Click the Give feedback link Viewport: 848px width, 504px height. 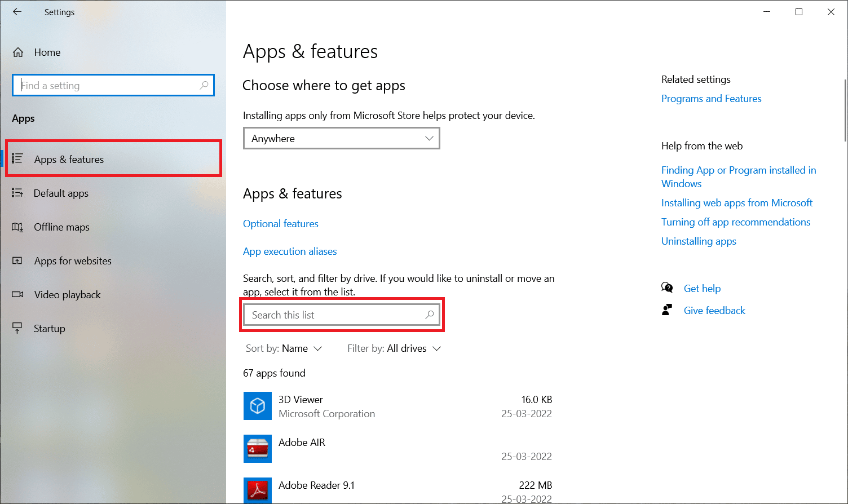714,311
